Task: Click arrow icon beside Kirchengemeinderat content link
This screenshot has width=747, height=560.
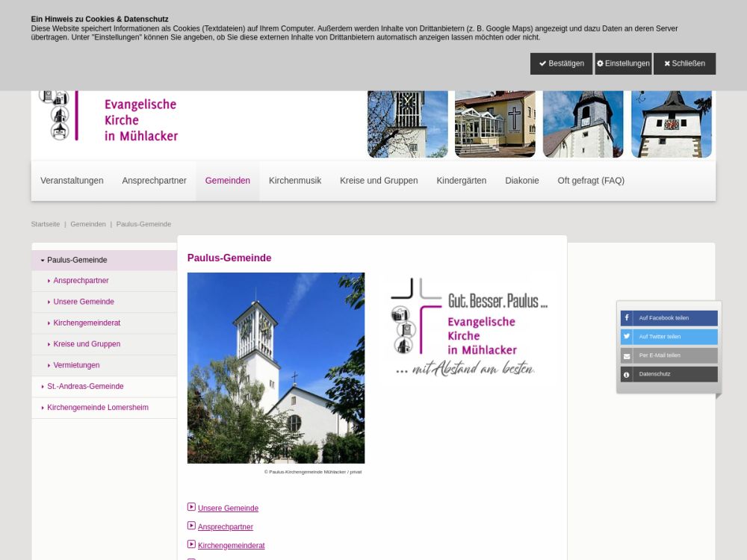Action: 191,544
